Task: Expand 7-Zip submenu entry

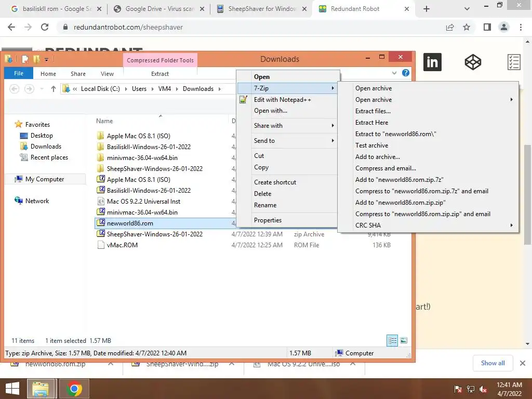Action: [x=287, y=88]
